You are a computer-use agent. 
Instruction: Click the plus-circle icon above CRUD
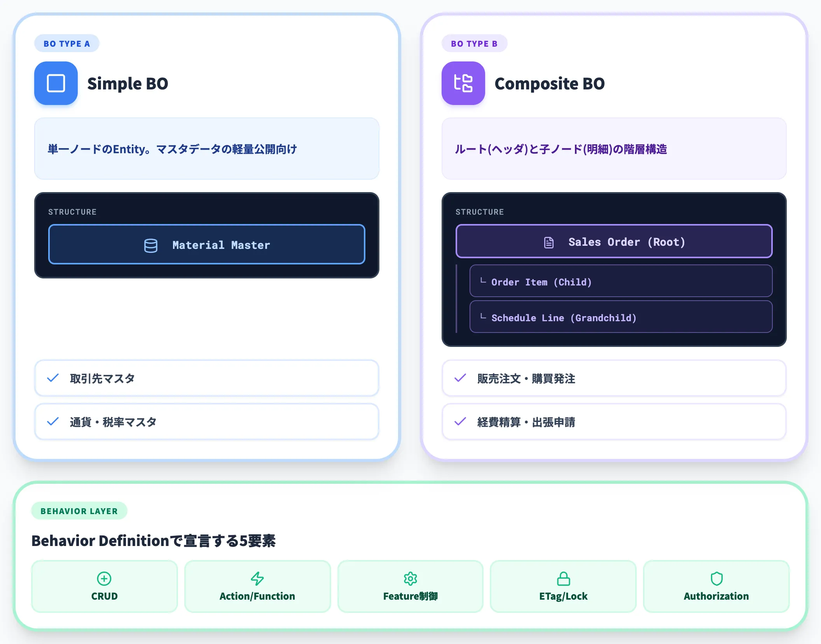(x=104, y=579)
